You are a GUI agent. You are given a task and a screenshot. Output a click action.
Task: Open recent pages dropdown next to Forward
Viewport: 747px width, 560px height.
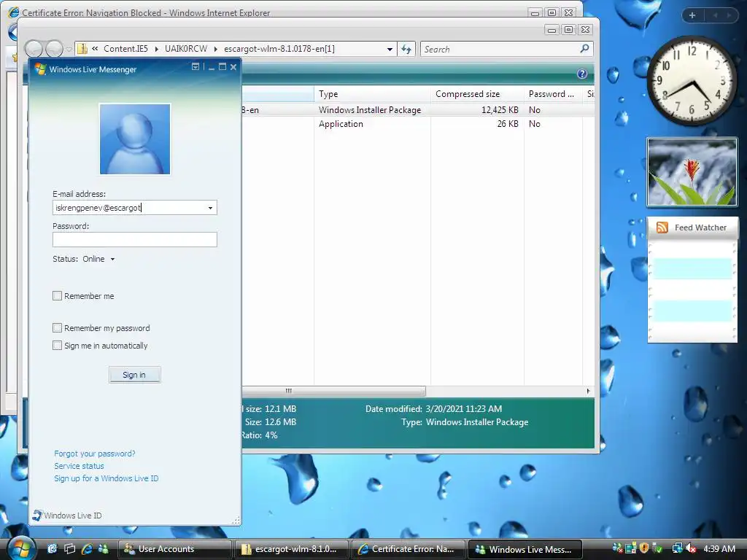pos(69,49)
